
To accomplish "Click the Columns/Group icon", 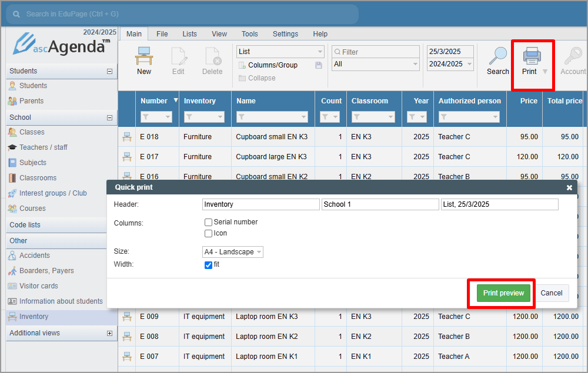I will click(x=242, y=65).
